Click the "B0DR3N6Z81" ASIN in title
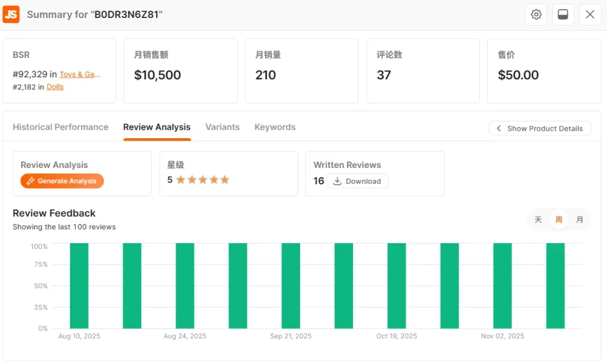 (126, 15)
